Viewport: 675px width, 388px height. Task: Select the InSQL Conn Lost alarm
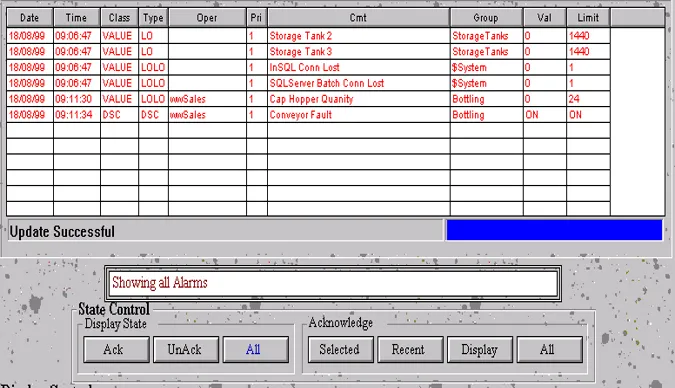pyautogui.click(x=304, y=68)
